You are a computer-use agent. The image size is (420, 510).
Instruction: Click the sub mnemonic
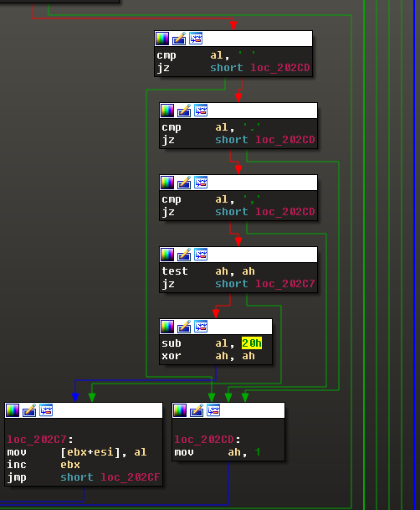coord(172,343)
